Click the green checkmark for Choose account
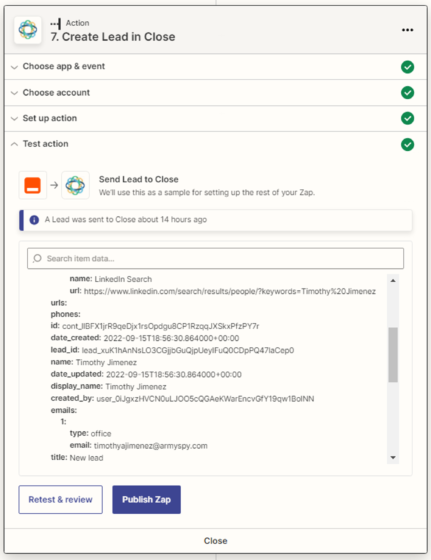 pyautogui.click(x=407, y=92)
